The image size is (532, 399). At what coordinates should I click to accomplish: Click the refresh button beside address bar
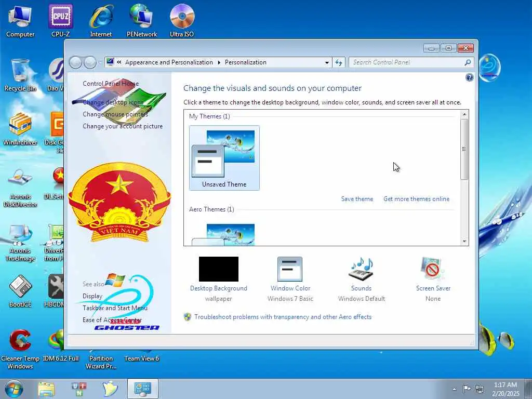click(x=339, y=62)
